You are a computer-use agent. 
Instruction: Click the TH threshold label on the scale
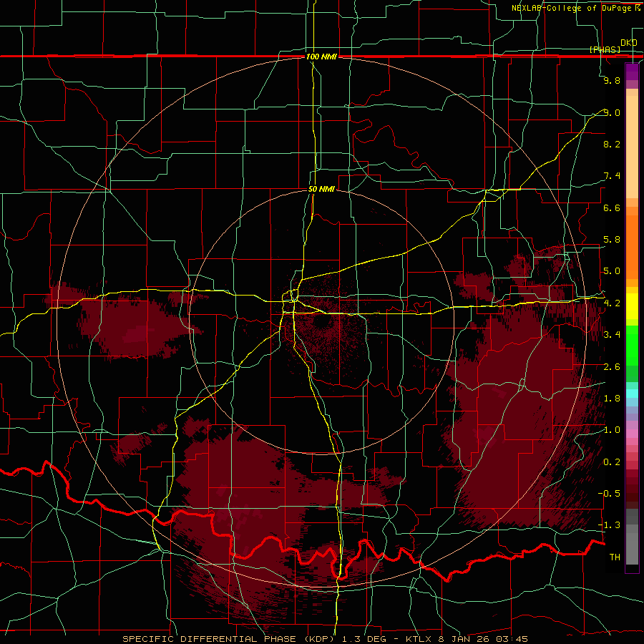615,557
